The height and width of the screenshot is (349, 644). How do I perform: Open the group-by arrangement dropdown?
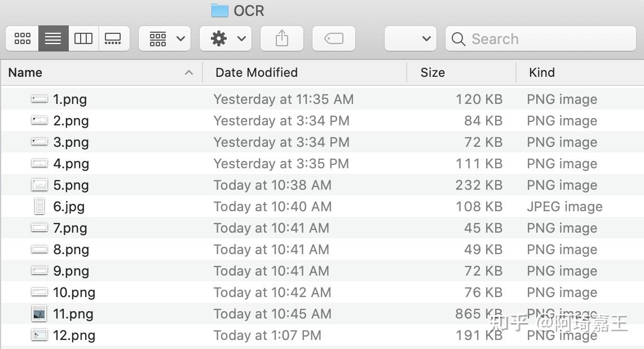pos(165,38)
